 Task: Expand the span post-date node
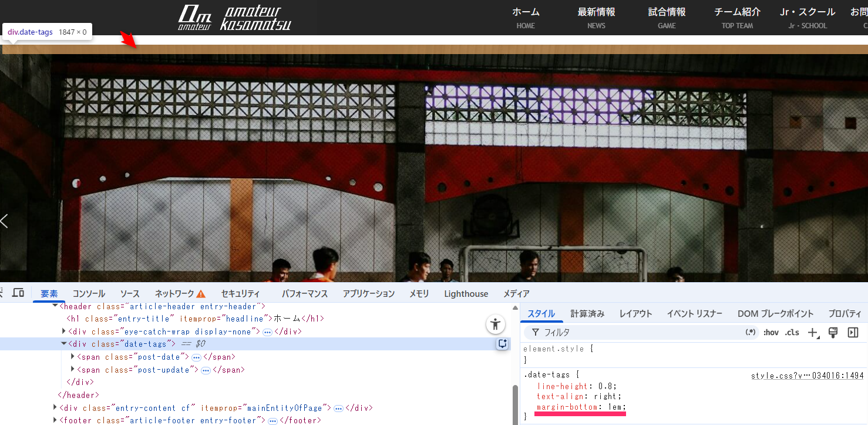pyautogui.click(x=73, y=357)
